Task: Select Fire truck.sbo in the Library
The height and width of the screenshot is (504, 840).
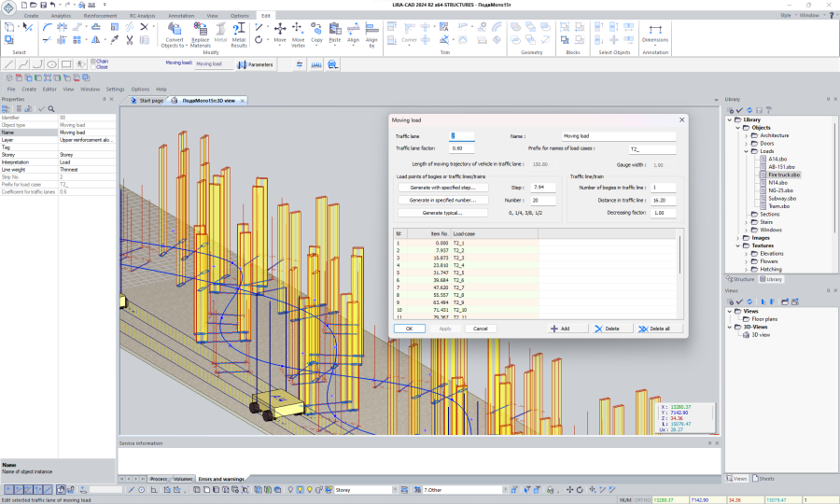Action: [785, 175]
